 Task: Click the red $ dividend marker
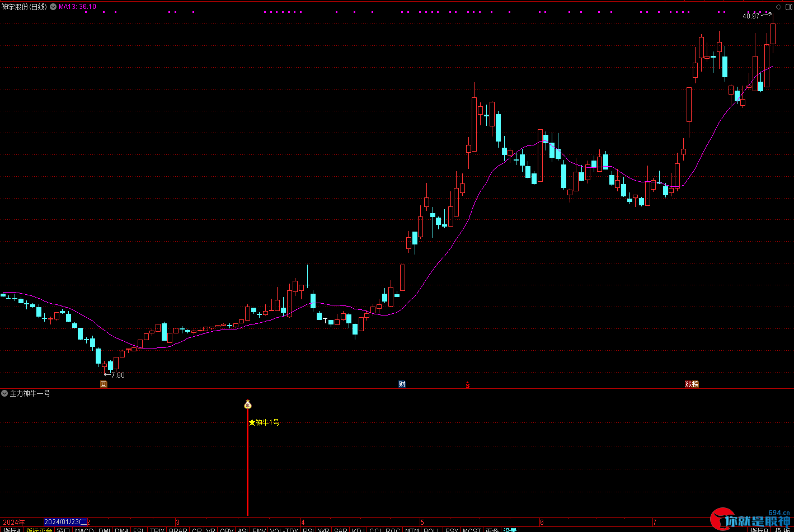[x=468, y=385]
